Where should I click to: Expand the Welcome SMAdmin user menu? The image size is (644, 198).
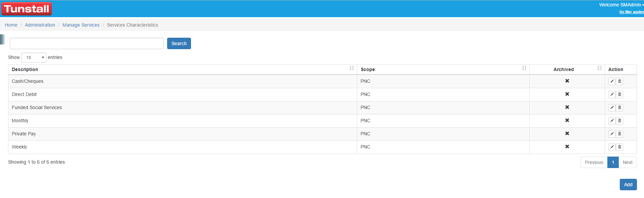pos(621,5)
